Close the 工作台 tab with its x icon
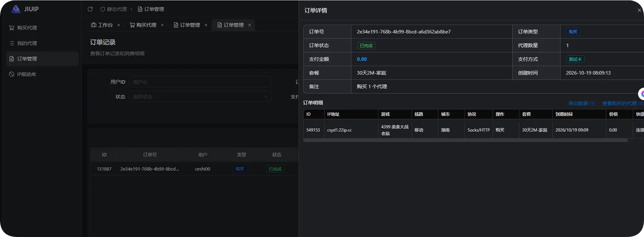644x237 pixels. click(119, 25)
